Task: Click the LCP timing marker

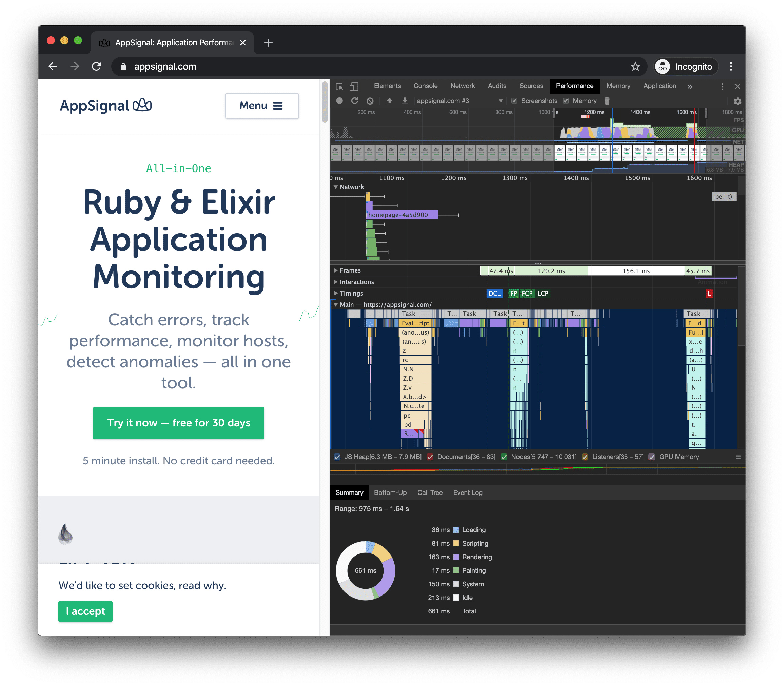Action: tap(542, 293)
